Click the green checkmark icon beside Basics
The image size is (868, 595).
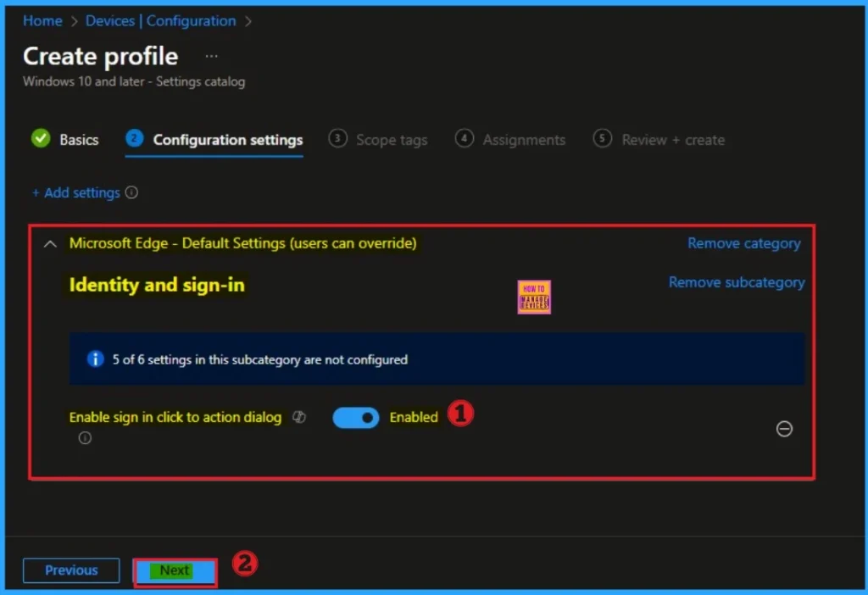pyautogui.click(x=41, y=138)
